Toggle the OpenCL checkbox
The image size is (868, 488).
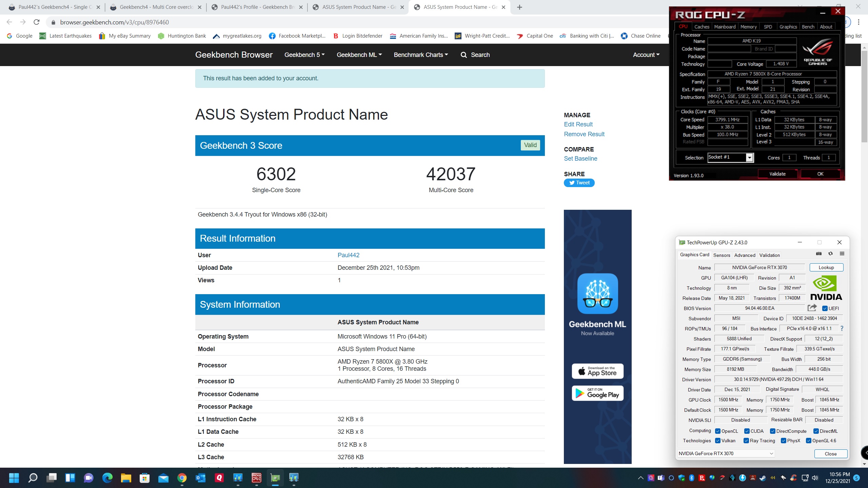pyautogui.click(x=718, y=431)
